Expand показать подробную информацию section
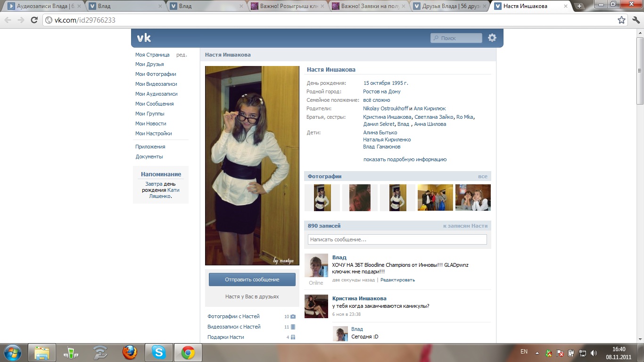 (405, 160)
